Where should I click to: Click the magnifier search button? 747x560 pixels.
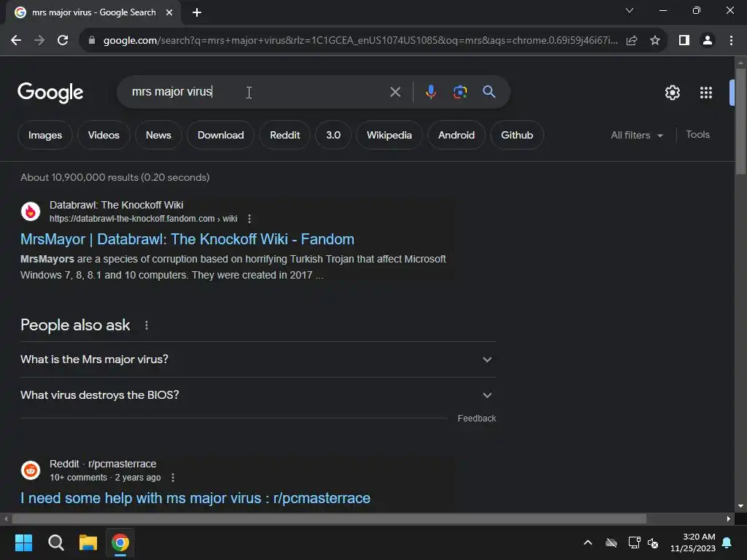[489, 91]
